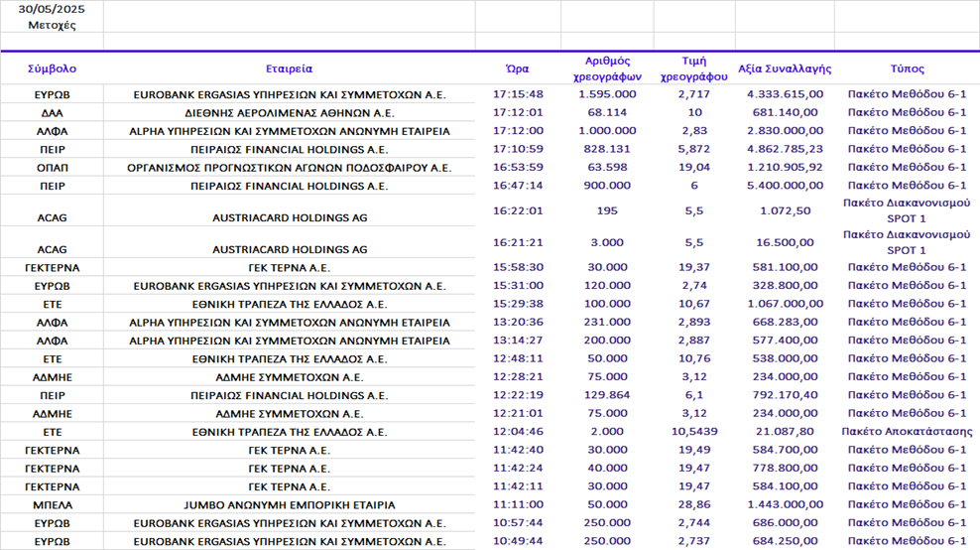
Task: Click the Τύπος column header
Action: pos(907,69)
